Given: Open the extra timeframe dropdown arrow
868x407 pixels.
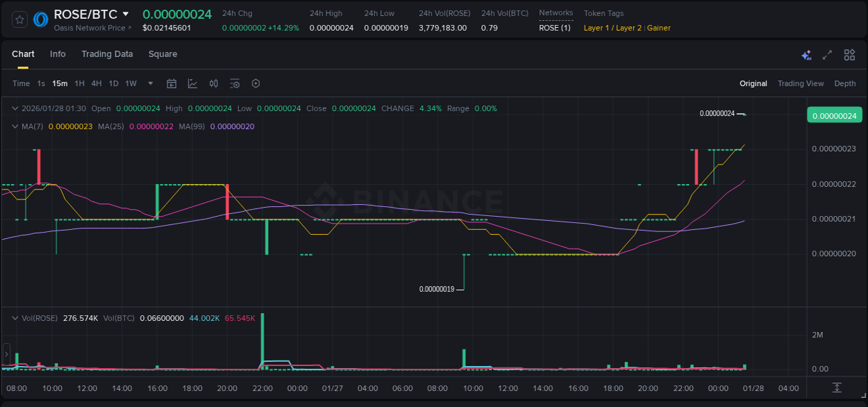Looking at the screenshot, I should pyautogui.click(x=150, y=83).
